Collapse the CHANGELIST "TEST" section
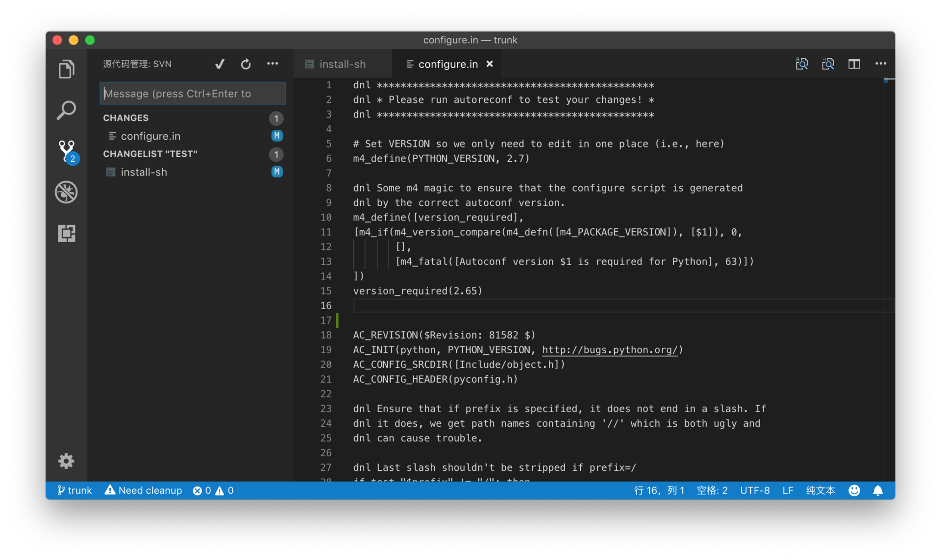 pos(150,154)
